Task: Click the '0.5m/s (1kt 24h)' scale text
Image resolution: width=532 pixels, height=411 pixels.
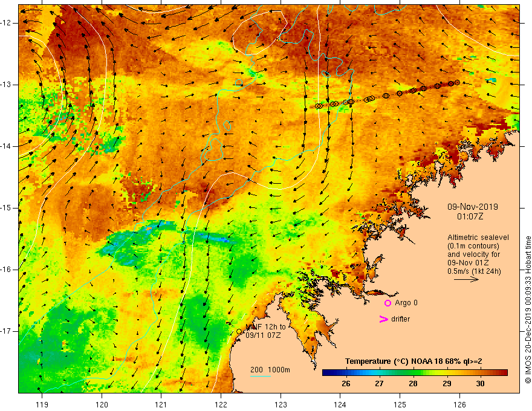Action: tap(474, 271)
